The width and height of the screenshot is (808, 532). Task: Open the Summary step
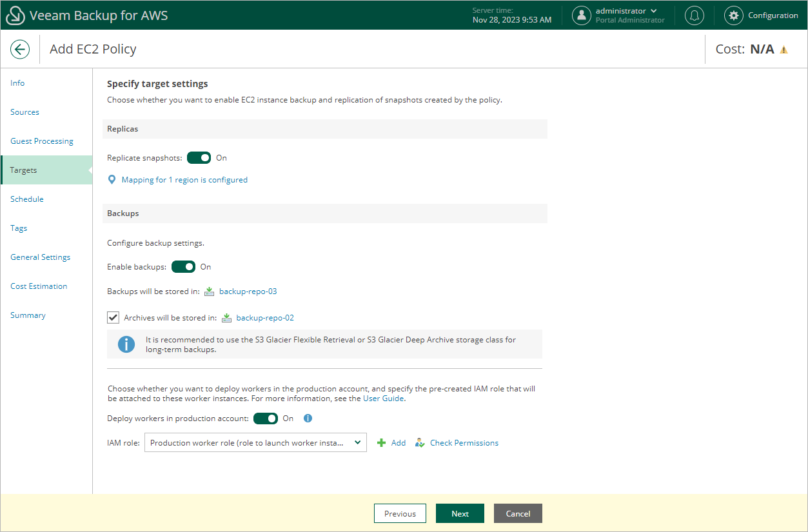coord(28,315)
